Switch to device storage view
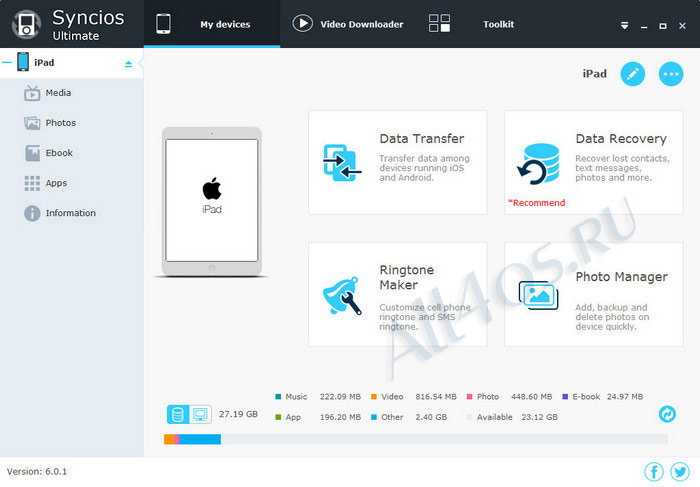Screen dimensions: 700x487 pyautogui.click(x=178, y=414)
